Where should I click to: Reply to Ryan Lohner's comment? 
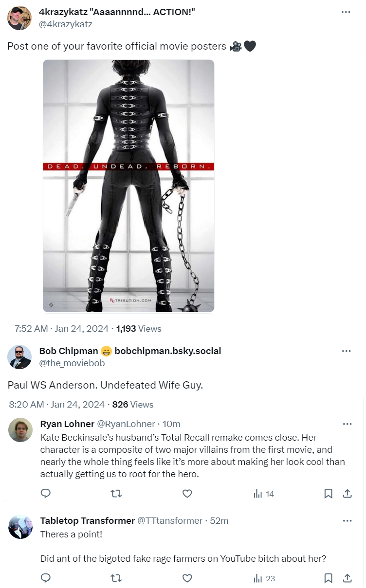point(46,494)
